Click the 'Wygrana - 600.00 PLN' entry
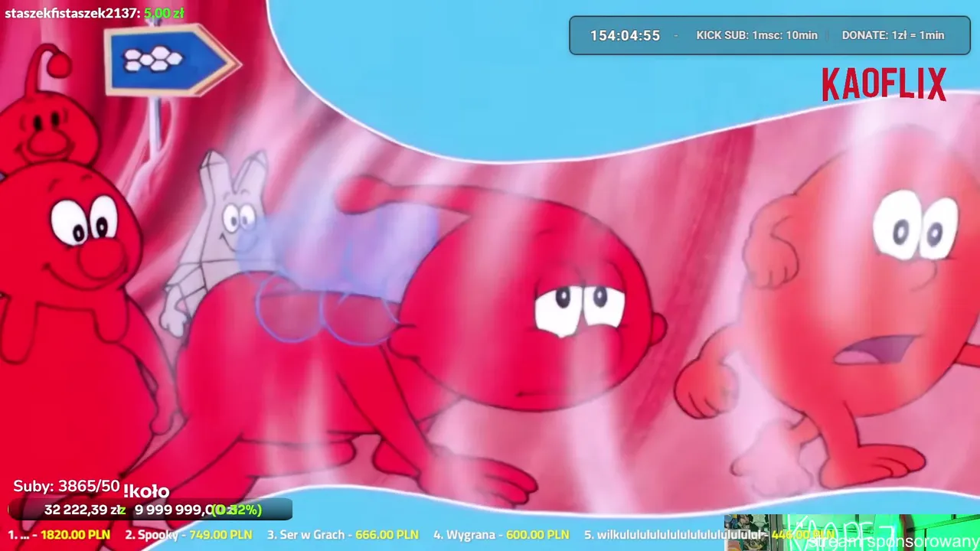This screenshot has width=980, height=551. point(501,535)
